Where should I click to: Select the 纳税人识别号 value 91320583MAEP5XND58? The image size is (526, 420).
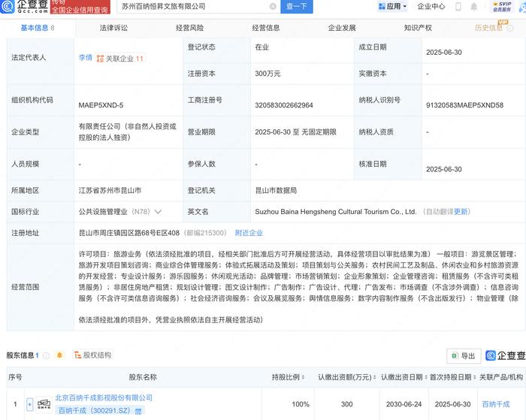click(x=464, y=105)
